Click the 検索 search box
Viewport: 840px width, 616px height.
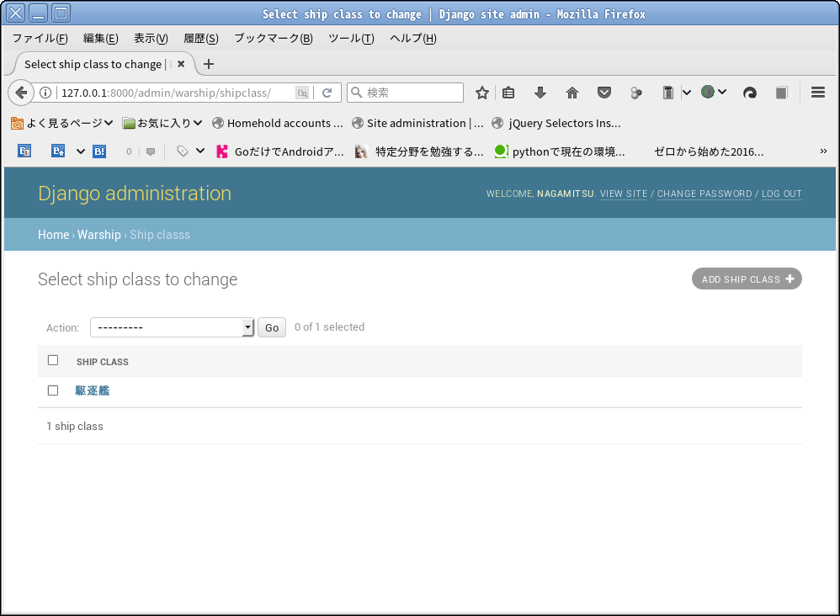click(405, 93)
